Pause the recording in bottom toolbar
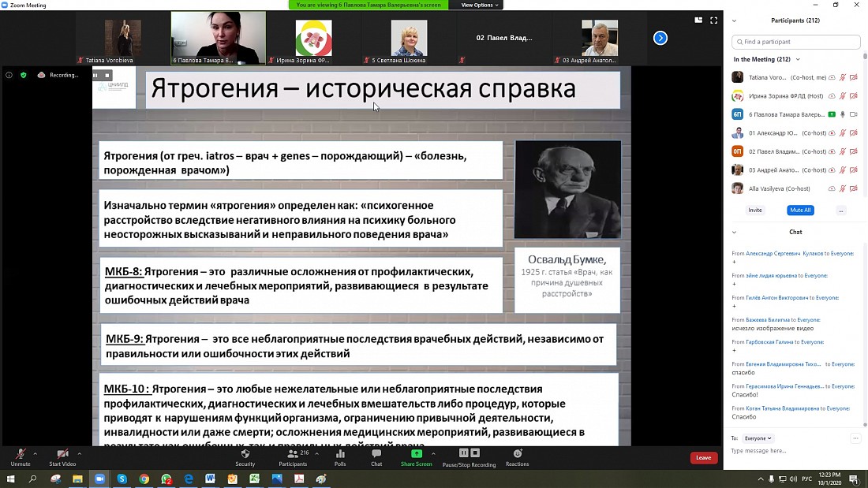Image resolution: width=868 pixels, height=488 pixels. pos(464,453)
